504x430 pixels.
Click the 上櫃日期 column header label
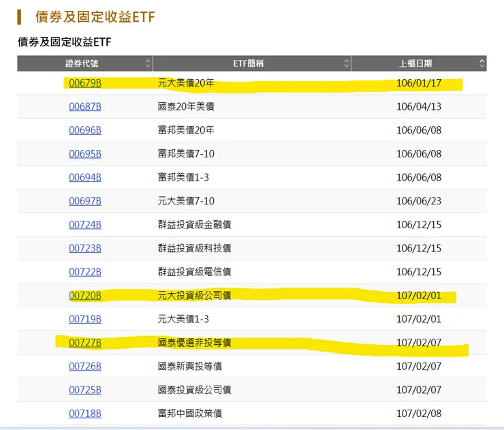[415, 63]
